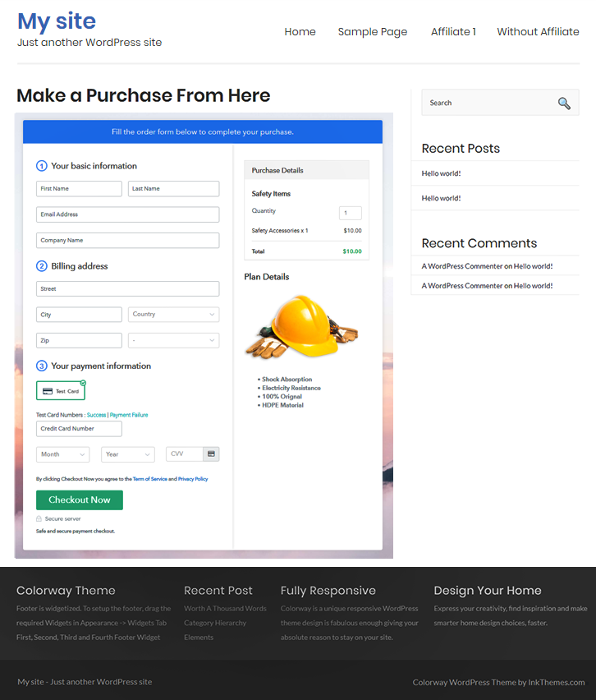Open the Category Hierarchy footer link
Image resolution: width=596 pixels, height=700 pixels.
pos(215,623)
